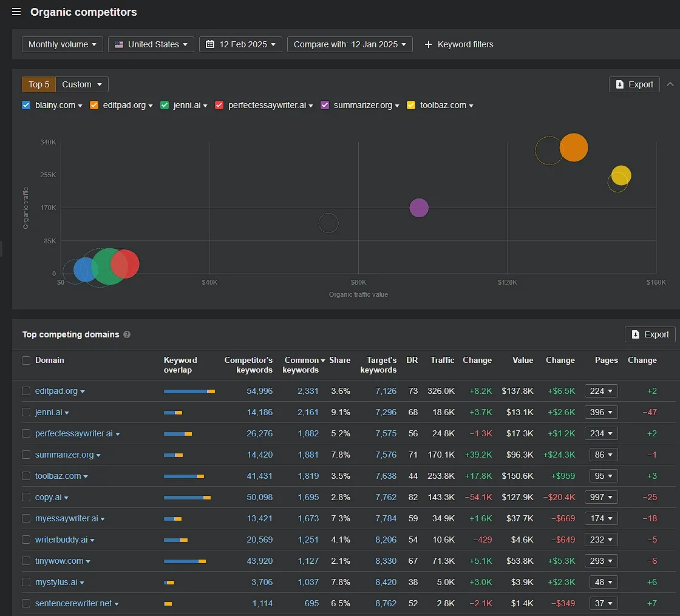This screenshot has width=680, height=616.
Task: Open the 86 pages dropdown for summarizer.org
Action: tap(603, 455)
